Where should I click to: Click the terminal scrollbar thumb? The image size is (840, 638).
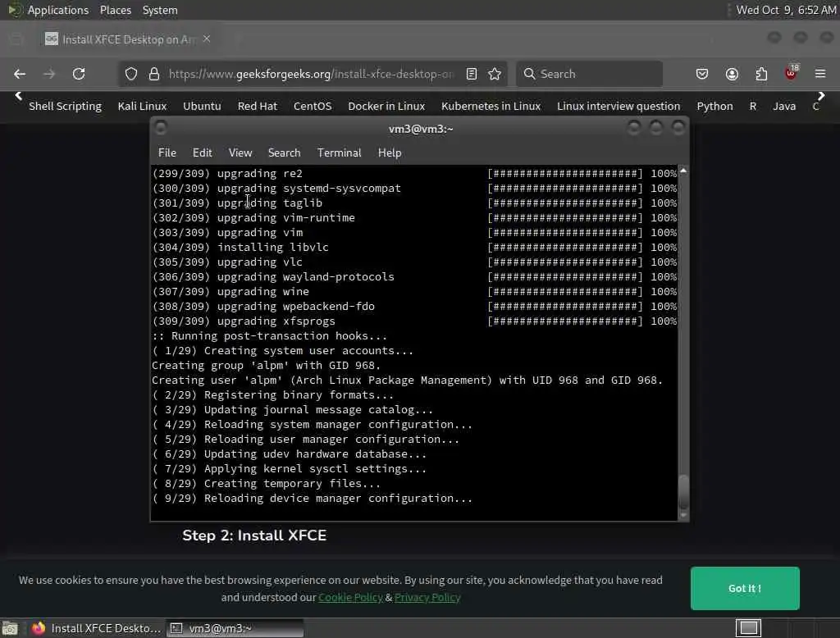[x=683, y=492]
